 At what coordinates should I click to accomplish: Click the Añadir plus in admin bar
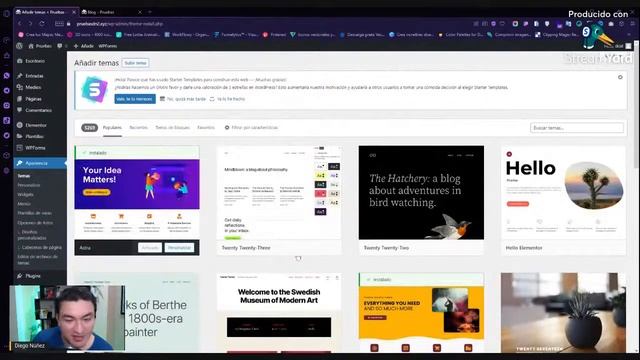(84, 46)
